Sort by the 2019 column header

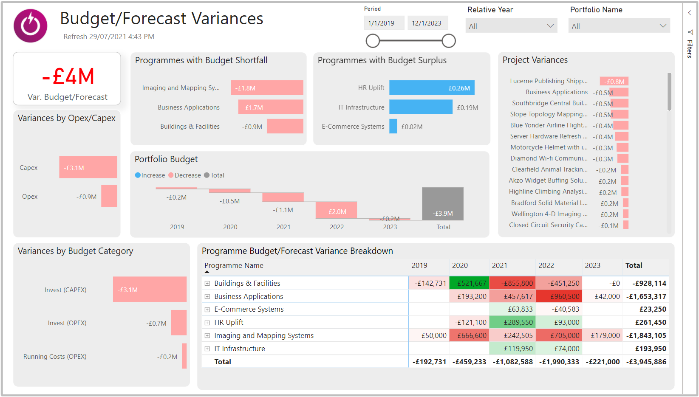coord(419,266)
